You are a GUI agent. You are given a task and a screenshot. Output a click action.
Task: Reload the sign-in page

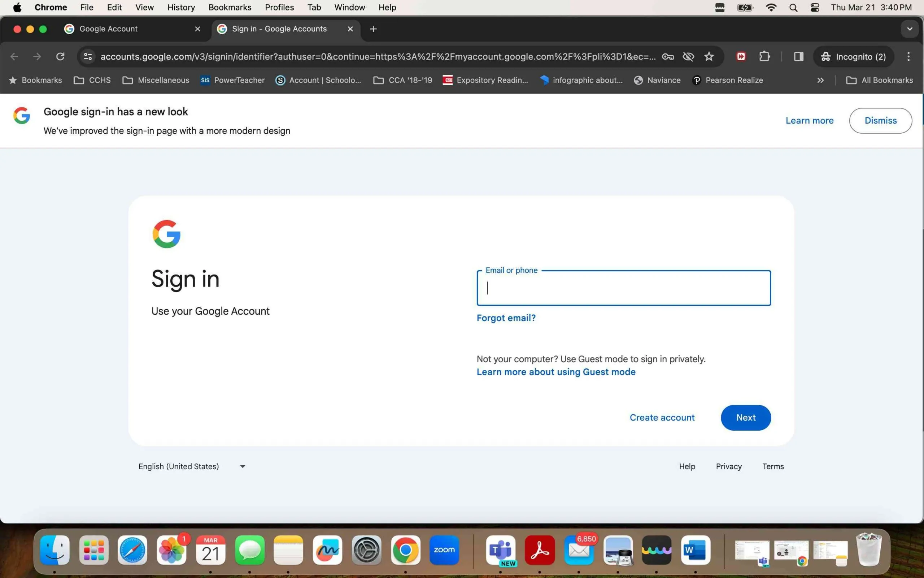pyautogui.click(x=60, y=57)
